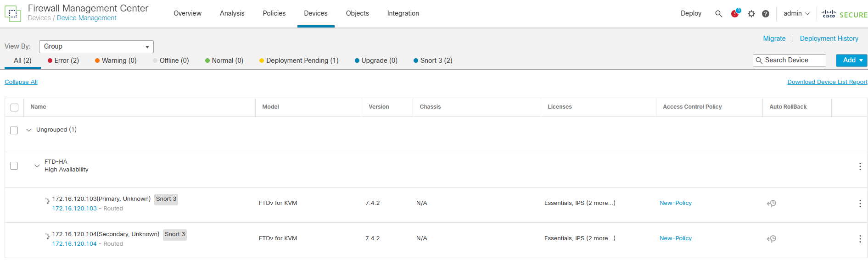Click the auto rollback icon for 172.16.120.104
The height and width of the screenshot is (265, 868).
pyautogui.click(x=772, y=239)
